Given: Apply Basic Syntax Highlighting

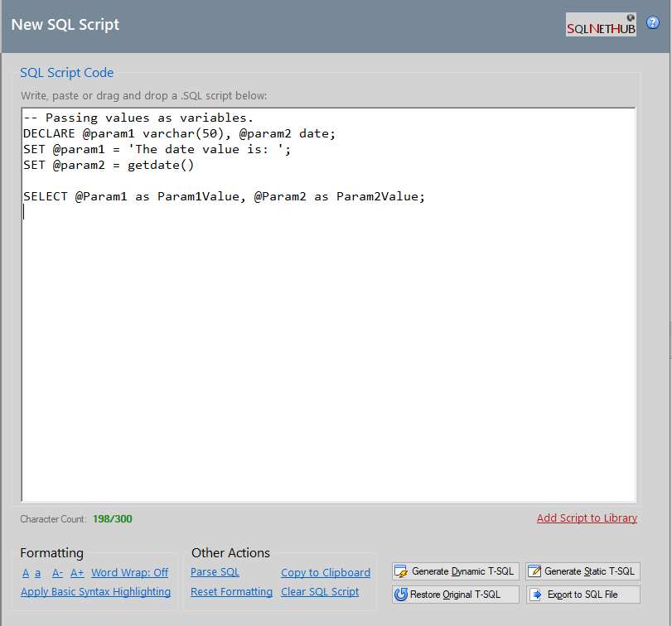Looking at the screenshot, I should point(95,592).
